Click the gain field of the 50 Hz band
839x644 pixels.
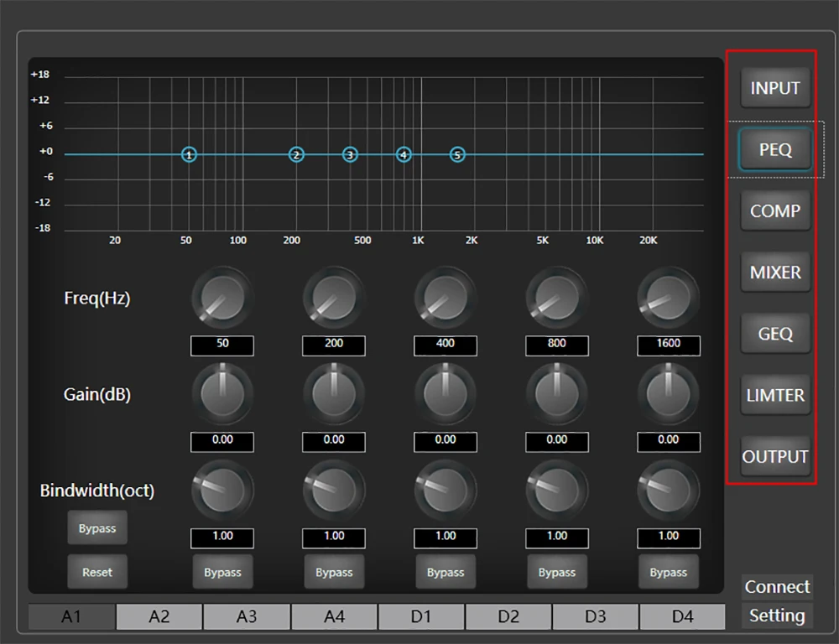222,442
